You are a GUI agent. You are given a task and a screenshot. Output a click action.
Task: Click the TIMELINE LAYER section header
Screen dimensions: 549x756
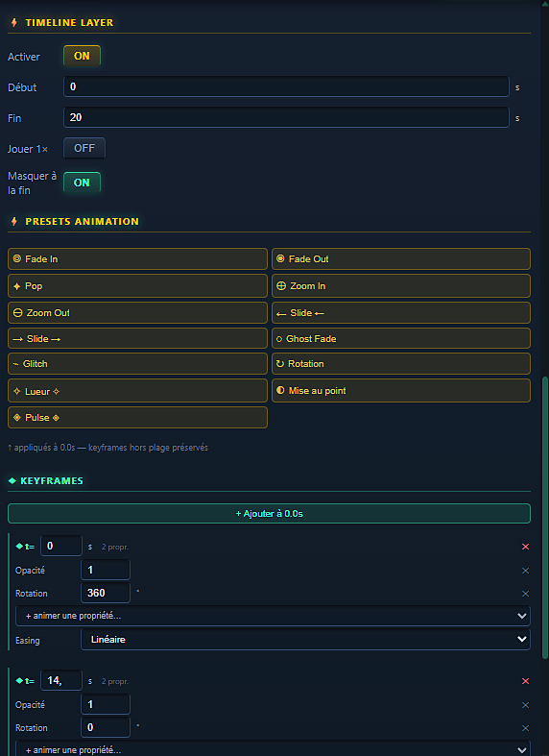(69, 23)
